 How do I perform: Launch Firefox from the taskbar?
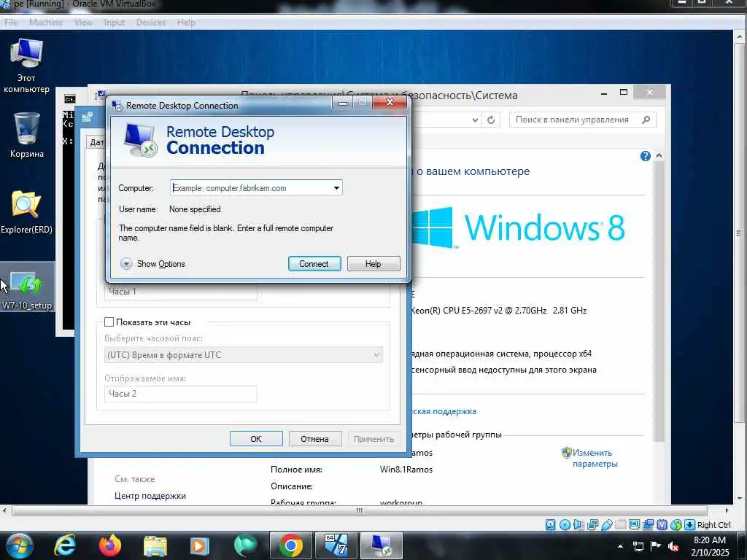pyautogui.click(x=110, y=545)
